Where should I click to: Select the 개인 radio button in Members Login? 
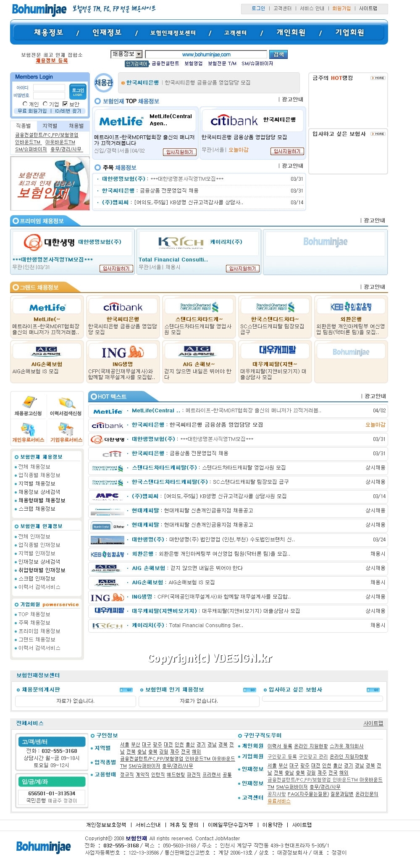pyautogui.click(x=25, y=104)
